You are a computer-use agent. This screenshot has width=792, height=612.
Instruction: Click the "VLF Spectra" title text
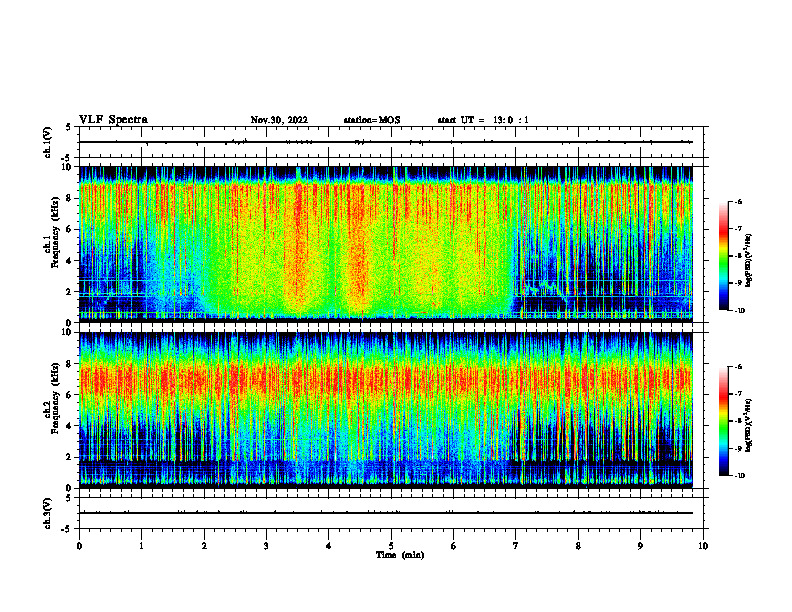(x=113, y=120)
